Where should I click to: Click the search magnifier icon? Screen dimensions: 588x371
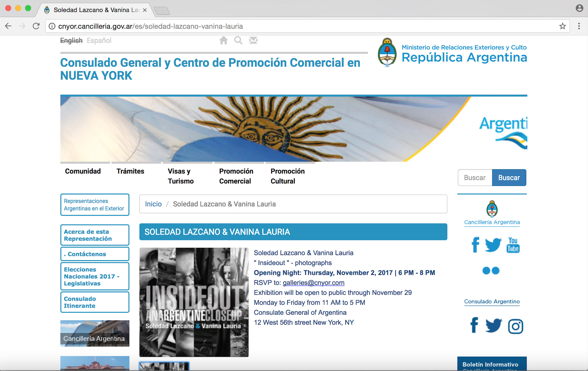(x=238, y=40)
